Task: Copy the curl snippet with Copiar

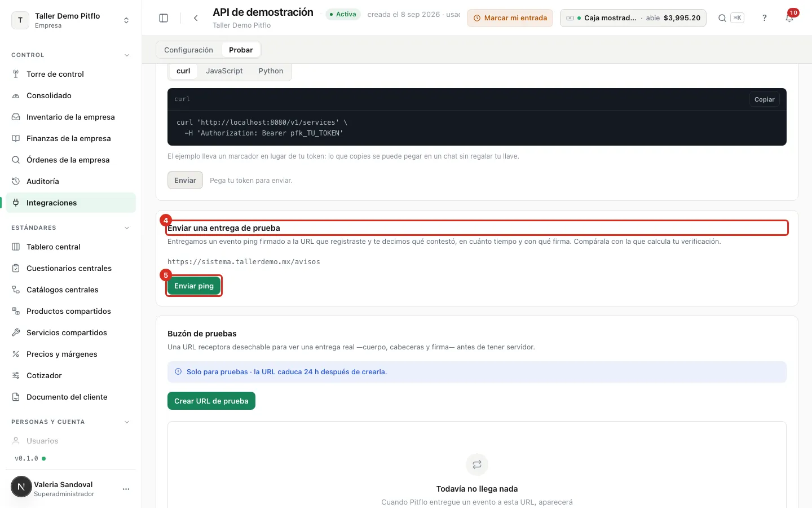Action: pos(765,99)
